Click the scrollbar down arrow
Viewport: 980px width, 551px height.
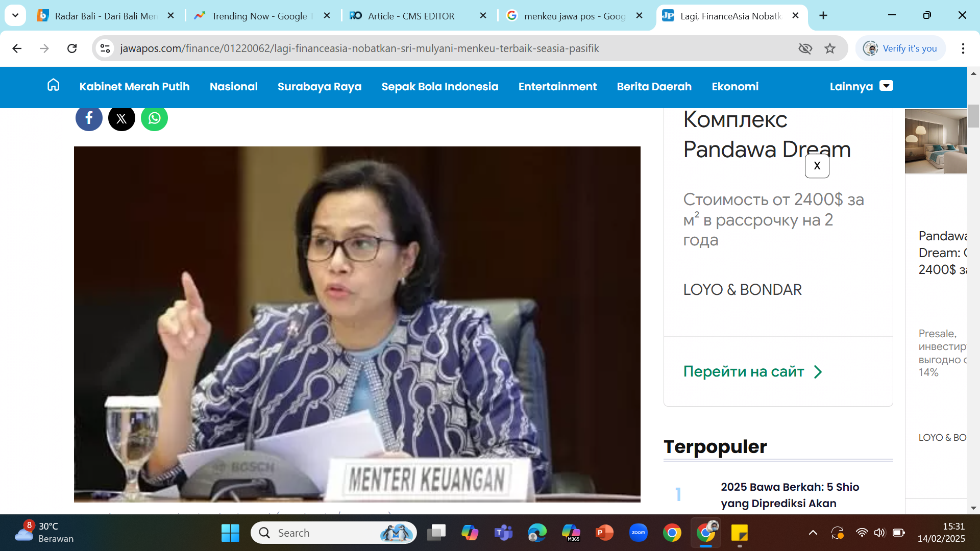click(973, 508)
